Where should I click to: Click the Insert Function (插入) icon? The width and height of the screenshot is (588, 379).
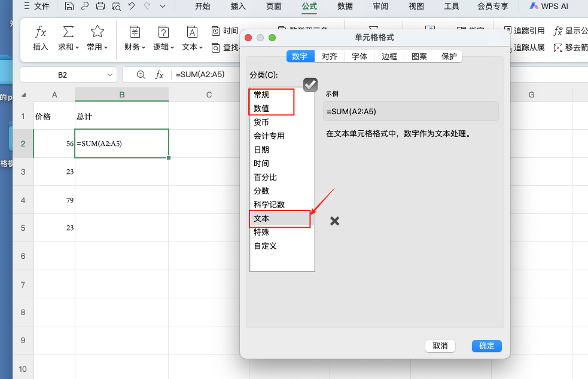coord(39,36)
